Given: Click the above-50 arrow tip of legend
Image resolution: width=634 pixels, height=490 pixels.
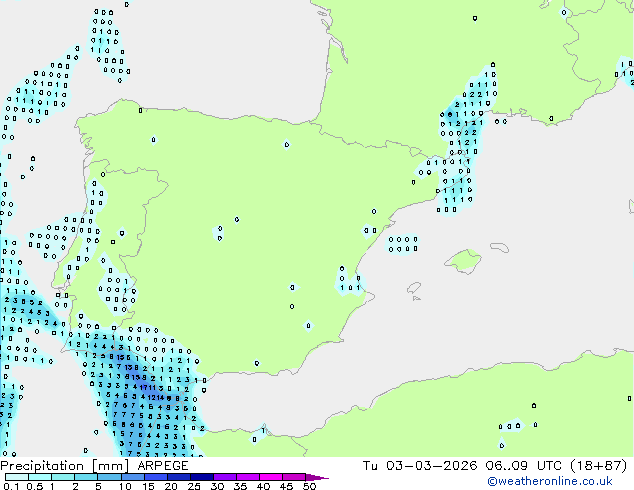Looking at the screenshot, I should point(317,477).
